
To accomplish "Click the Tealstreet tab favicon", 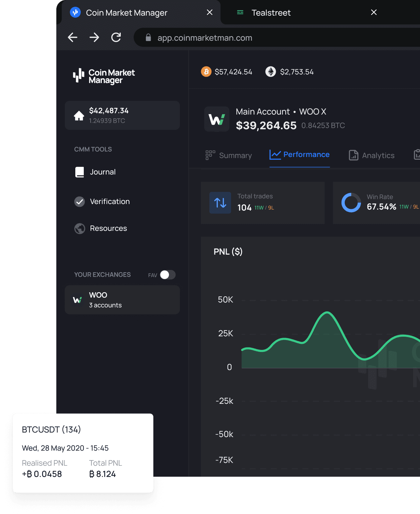I will tap(240, 13).
